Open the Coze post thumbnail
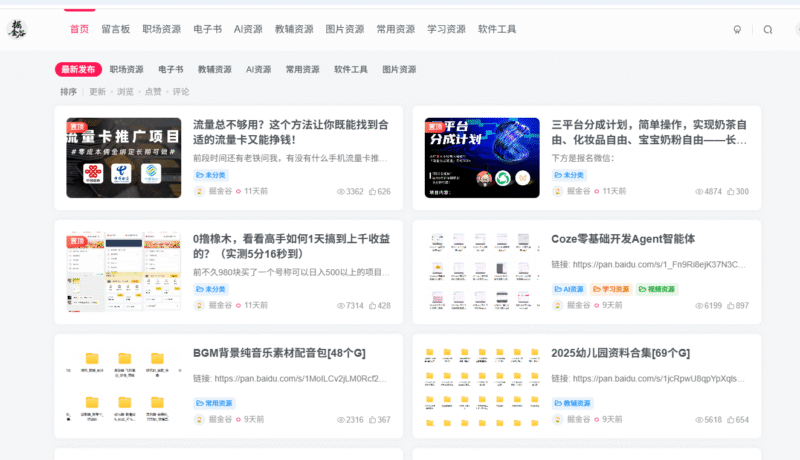800x460 pixels. click(x=482, y=272)
